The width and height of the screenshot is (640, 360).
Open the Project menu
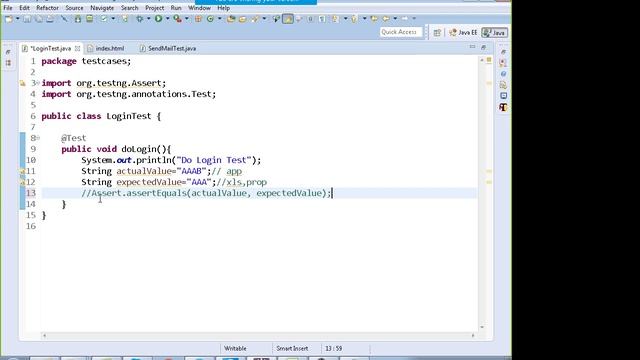coord(155,8)
